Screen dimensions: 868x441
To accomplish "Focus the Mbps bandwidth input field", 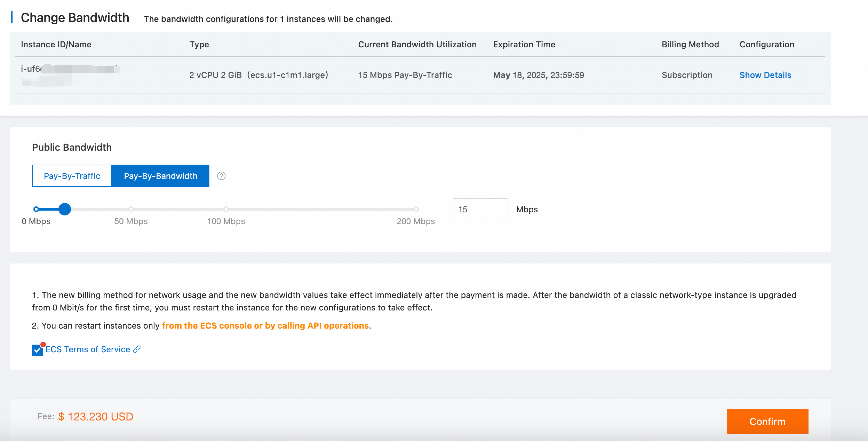I will pyautogui.click(x=480, y=209).
